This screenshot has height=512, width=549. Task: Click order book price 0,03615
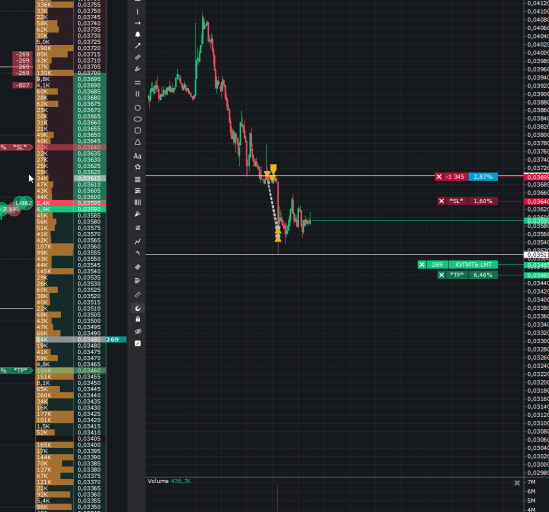point(89,178)
